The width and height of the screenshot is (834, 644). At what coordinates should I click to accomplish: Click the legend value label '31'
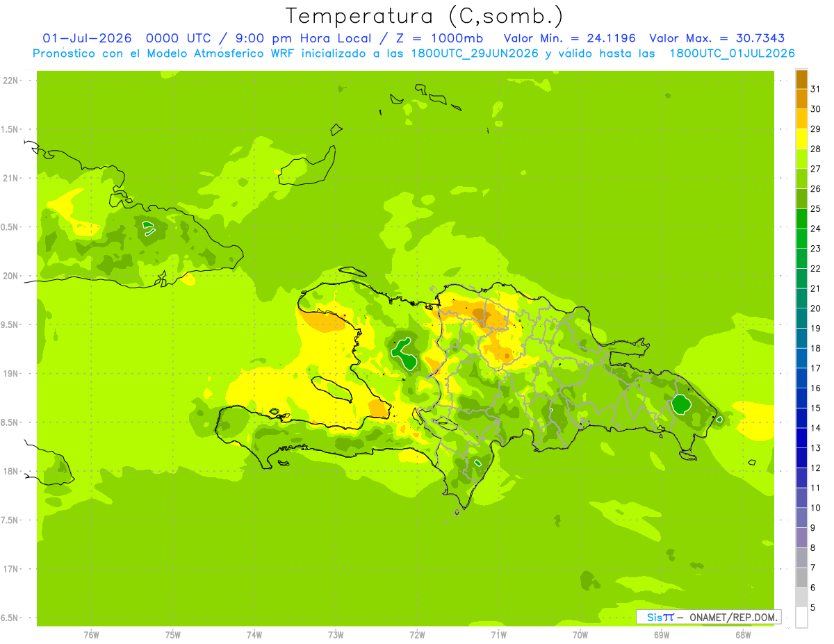[816, 89]
